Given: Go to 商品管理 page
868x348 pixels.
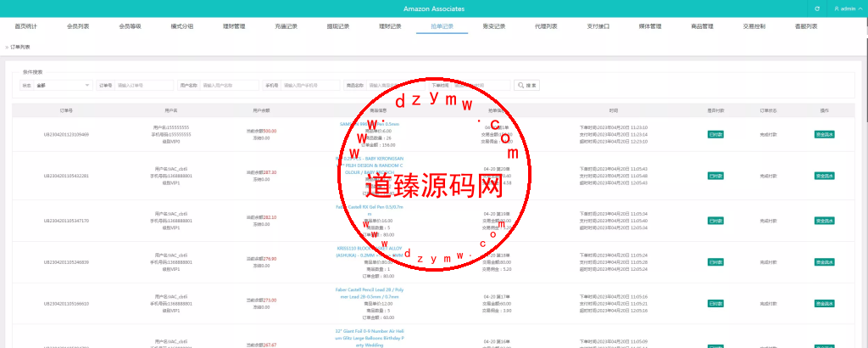Looking at the screenshot, I should 702,26.
